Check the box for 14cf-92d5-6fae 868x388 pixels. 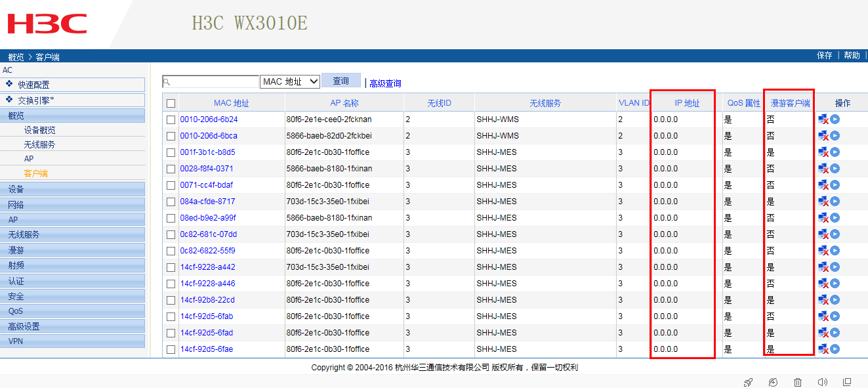(x=171, y=349)
